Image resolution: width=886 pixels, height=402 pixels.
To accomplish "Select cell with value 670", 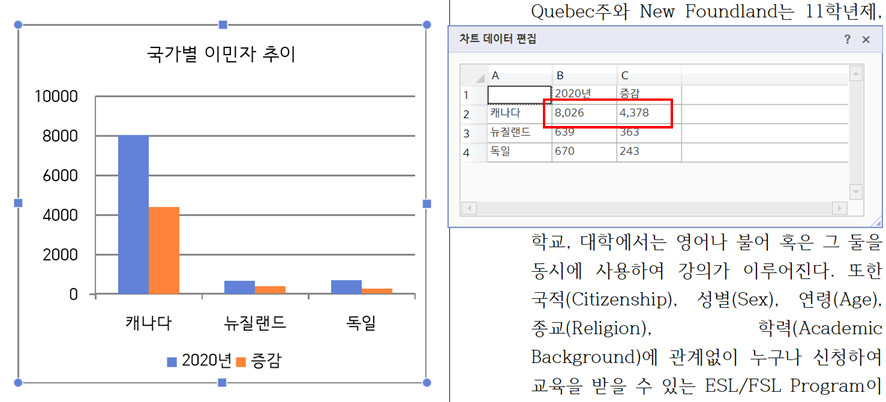I will click(x=584, y=152).
